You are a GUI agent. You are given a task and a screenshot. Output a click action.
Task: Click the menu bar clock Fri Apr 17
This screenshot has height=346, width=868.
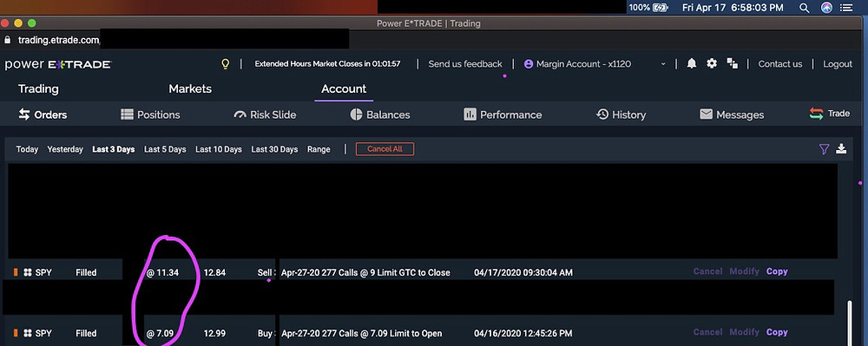pyautogui.click(x=733, y=8)
